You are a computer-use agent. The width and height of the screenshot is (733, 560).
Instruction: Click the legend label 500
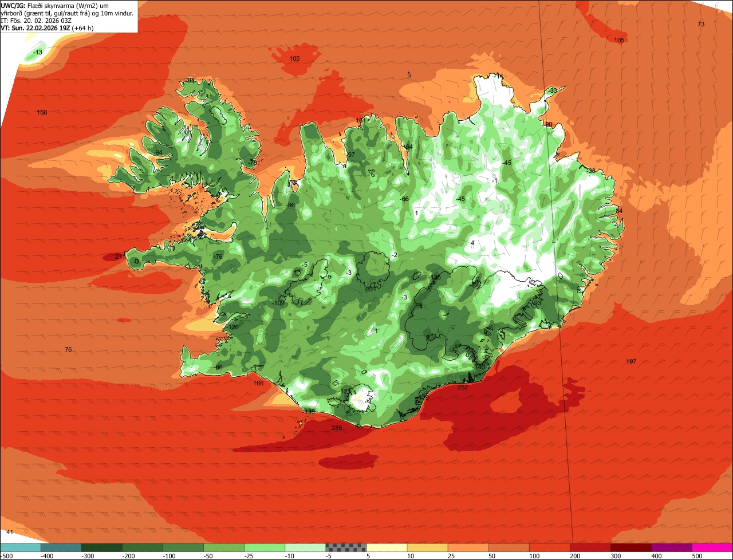pos(697,556)
